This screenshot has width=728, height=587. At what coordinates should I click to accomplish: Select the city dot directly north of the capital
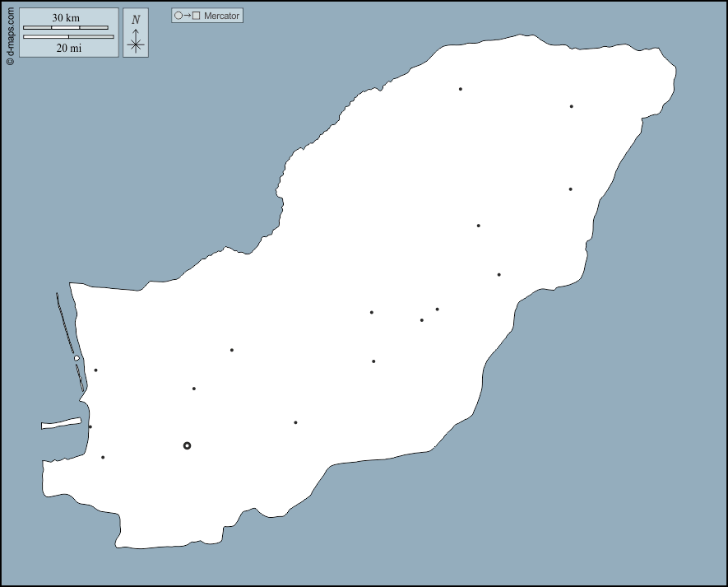click(x=194, y=389)
